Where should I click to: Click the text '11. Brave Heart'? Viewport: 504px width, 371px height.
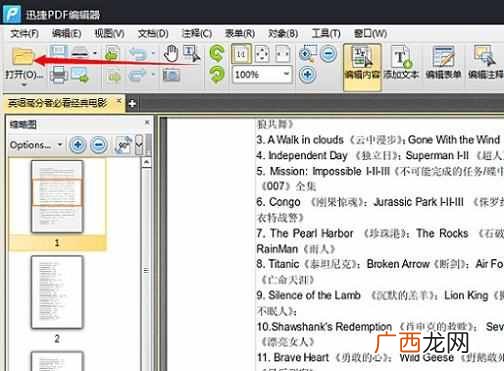293,358
